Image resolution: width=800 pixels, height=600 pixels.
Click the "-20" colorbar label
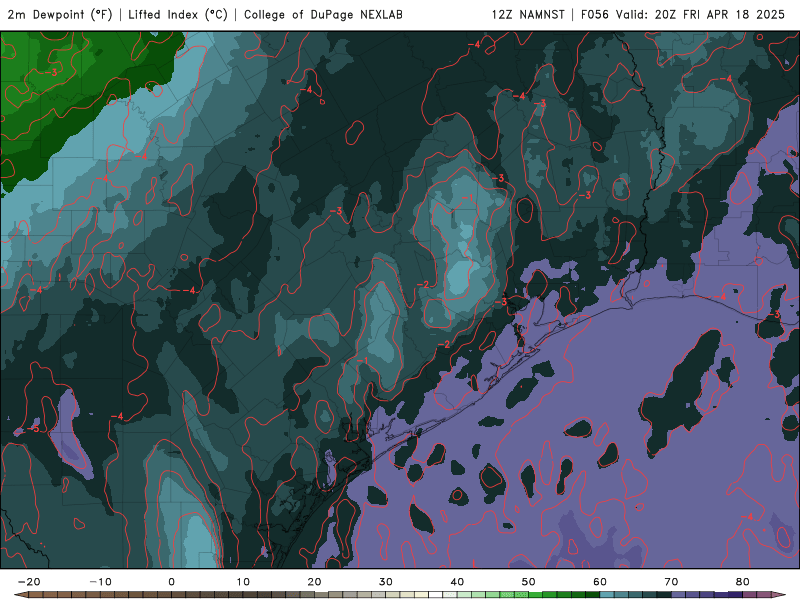29,582
